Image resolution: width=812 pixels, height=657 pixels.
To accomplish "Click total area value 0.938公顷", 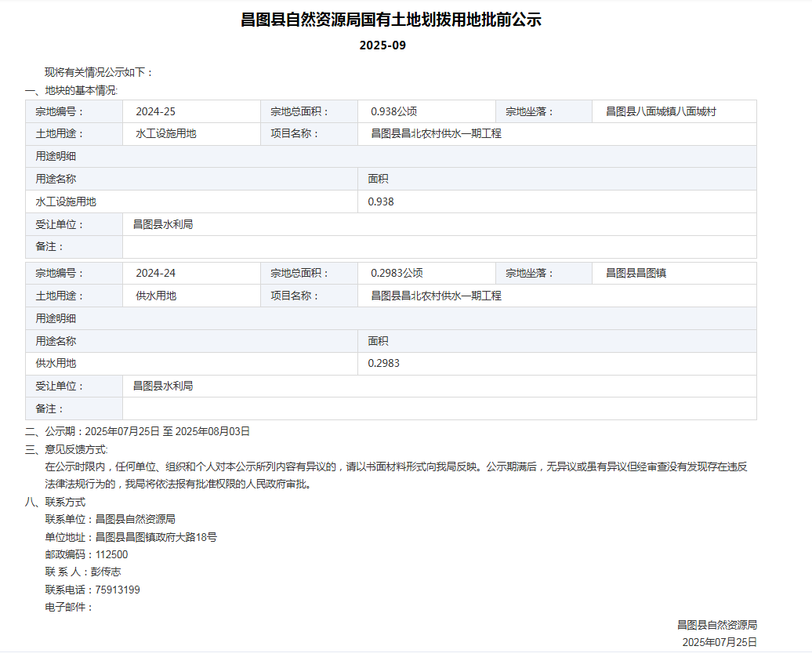I will point(393,111).
